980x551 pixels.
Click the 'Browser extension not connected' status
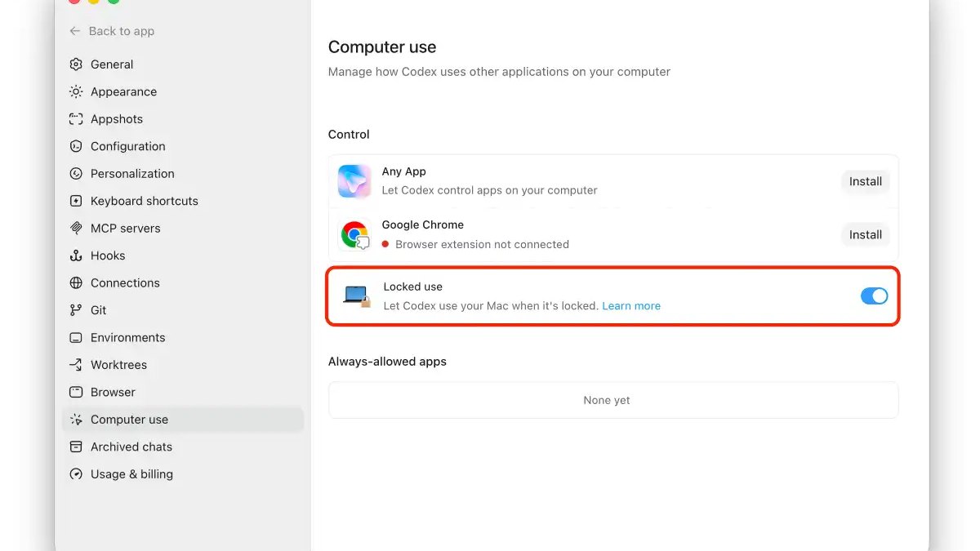pyautogui.click(x=482, y=244)
